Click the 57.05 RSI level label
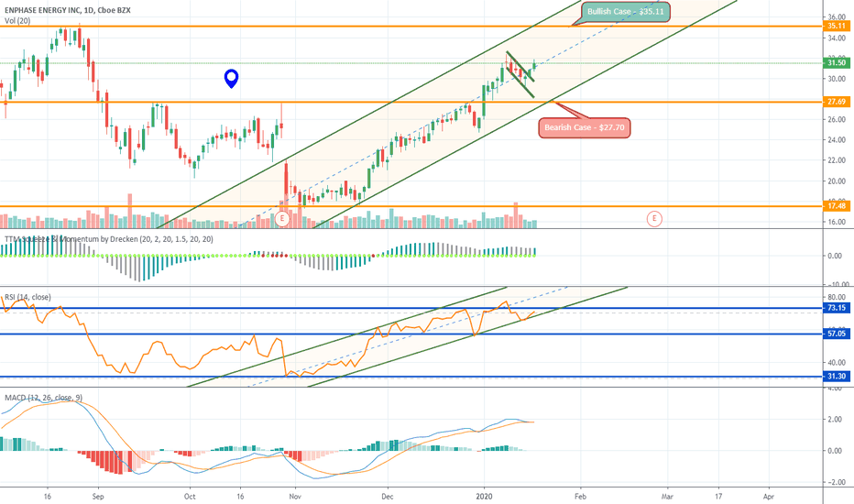This screenshot has width=854, height=504. pos(837,334)
